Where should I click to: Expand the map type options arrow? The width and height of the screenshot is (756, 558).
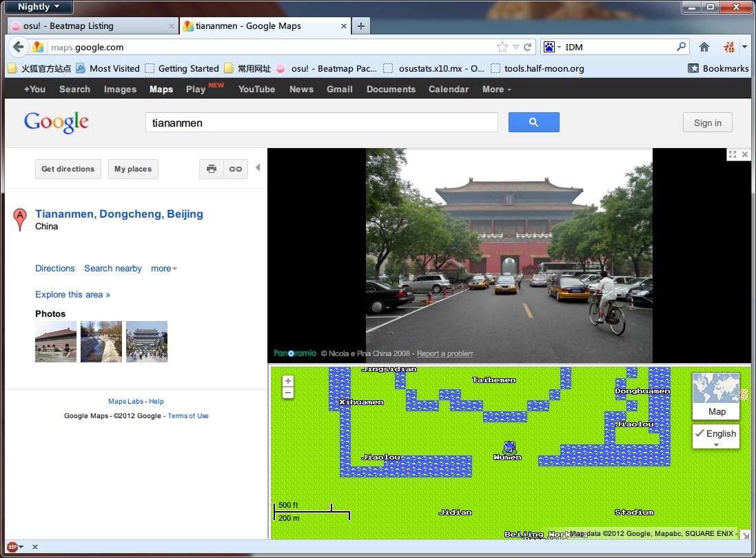click(716, 445)
